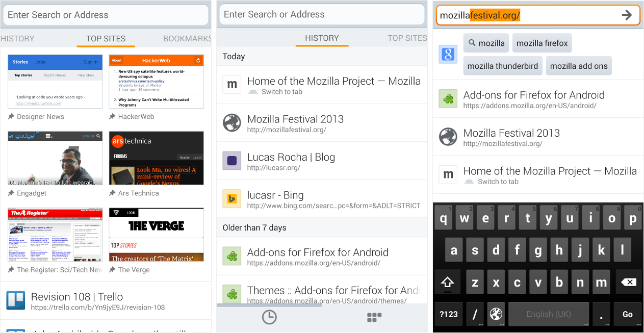Open the 'lucasr - Bing' history entry

click(322, 199)
